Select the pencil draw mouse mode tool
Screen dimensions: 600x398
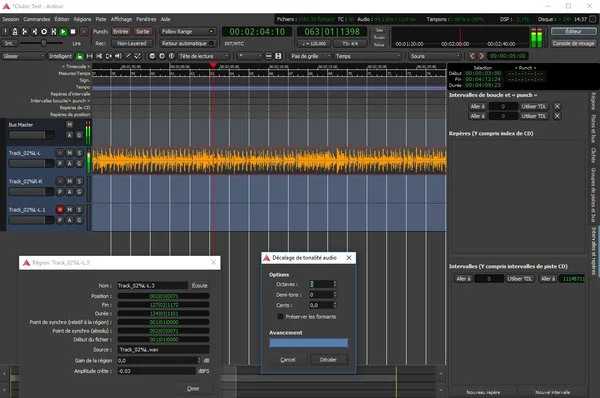pos(128,56)
